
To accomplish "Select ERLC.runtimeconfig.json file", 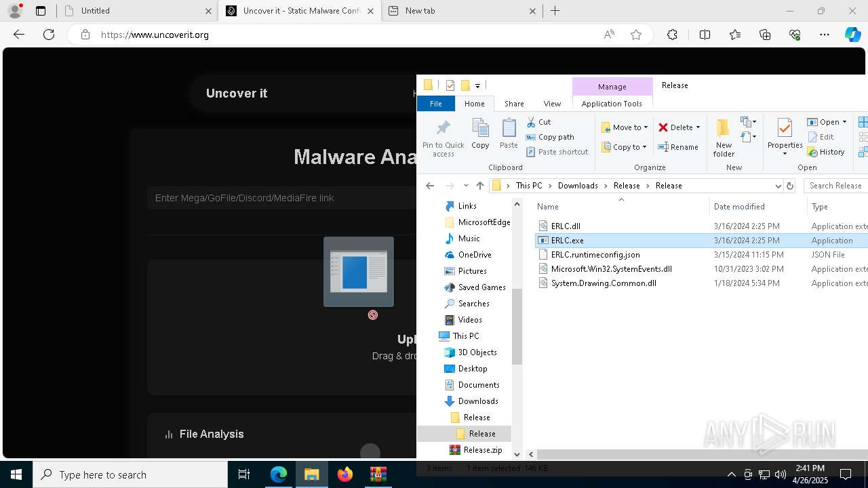I will click(595, 255).
